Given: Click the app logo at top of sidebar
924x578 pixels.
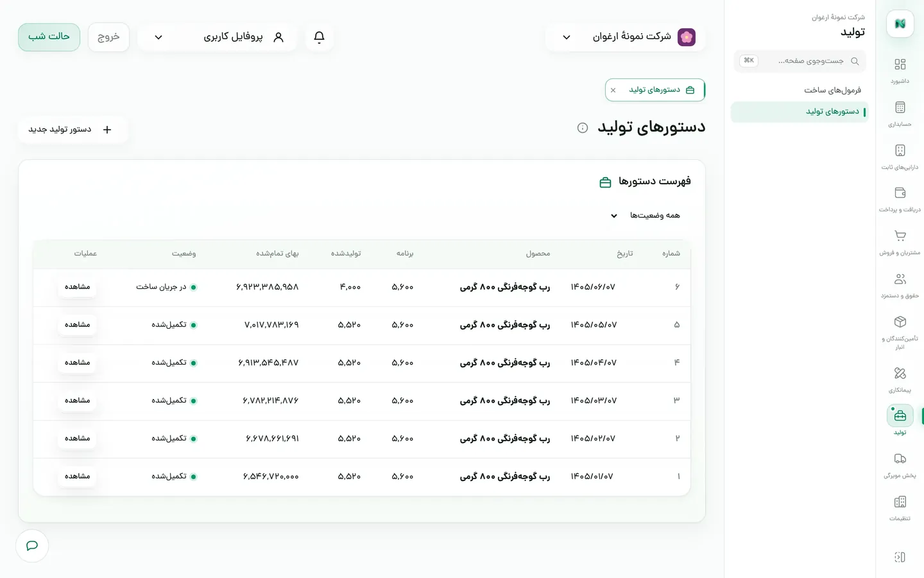Looking at the screenshot, I should 900,24.
